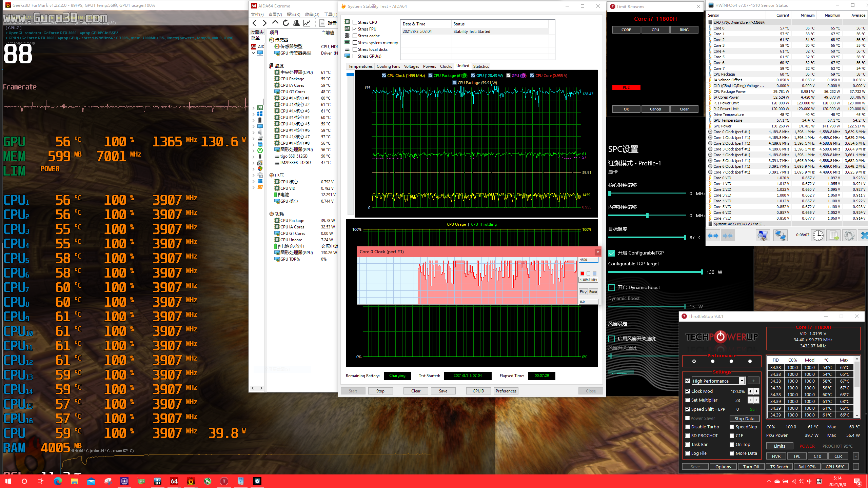Open Microsoft Edge from taskbar
868x488 pixels.
58,481
